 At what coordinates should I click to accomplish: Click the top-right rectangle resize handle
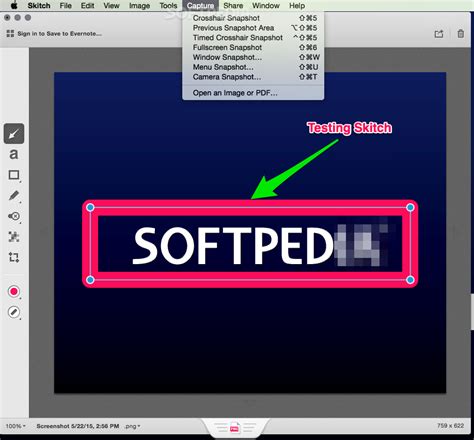coord(410,208)
